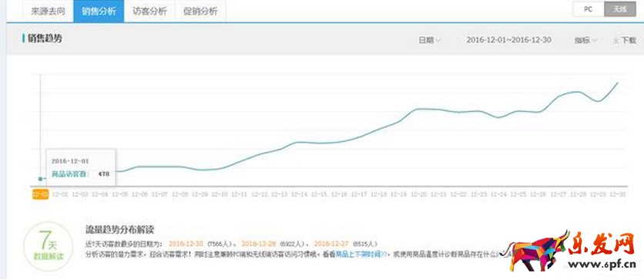644x280 pixels.
Task: Click the highlighted 12-01 axis date label
Action: pos(40,194)
